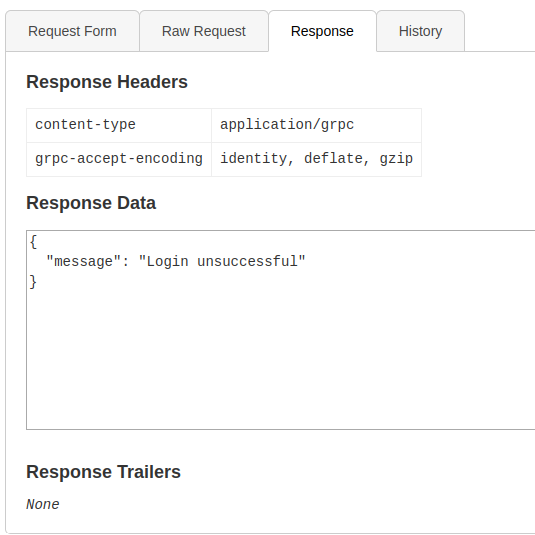This screenshot has width=535, height=535.
Task: Click the Response Trailers heading
Action: tap(103, 472)
